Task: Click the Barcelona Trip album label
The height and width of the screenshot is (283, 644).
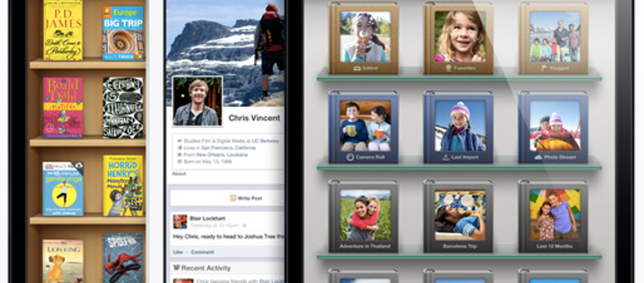Action: click(458, 247)
